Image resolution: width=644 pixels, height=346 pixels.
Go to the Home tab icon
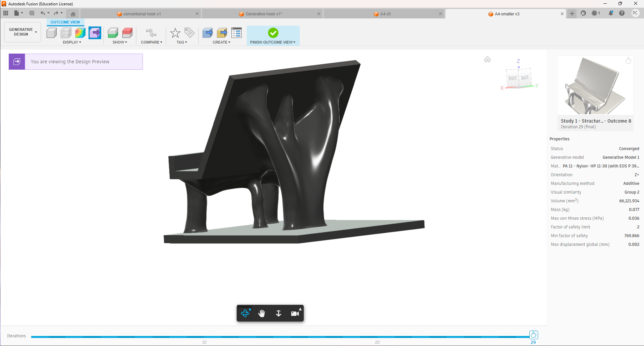73,14
